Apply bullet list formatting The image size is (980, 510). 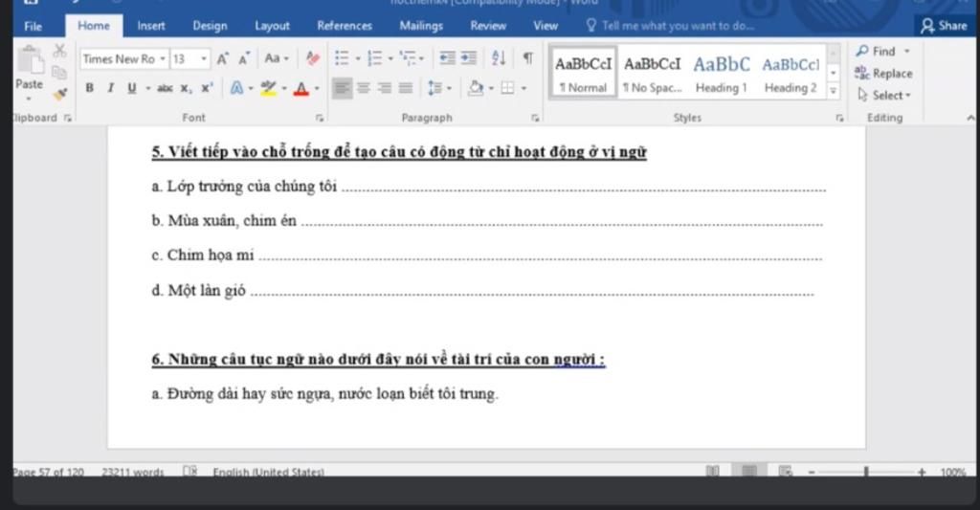(x=342, y=58)
